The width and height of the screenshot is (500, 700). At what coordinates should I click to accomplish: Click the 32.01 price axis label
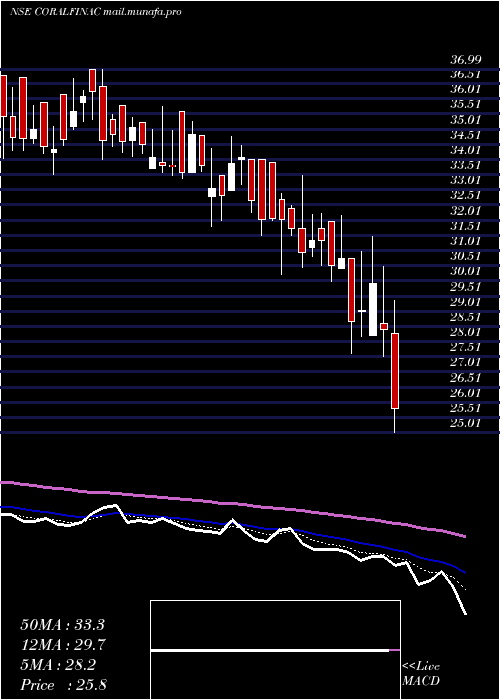[x=464, y=211]
